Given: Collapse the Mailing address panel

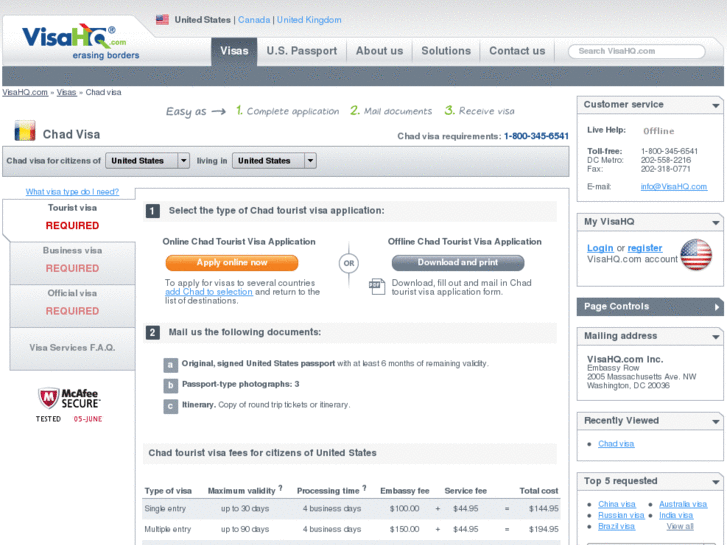Looking at the screenshot, I should (715, 337).
